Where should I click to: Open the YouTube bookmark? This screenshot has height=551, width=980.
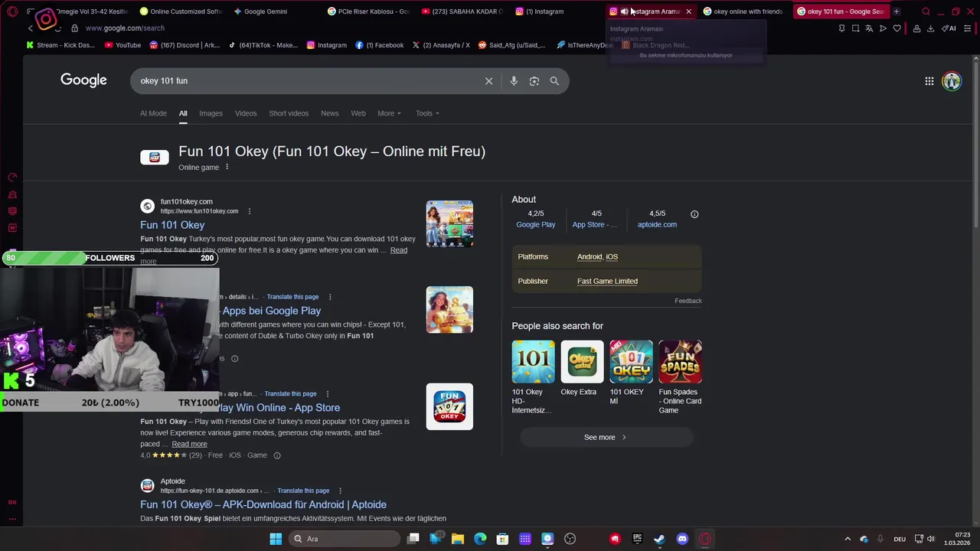pos(122,45)
